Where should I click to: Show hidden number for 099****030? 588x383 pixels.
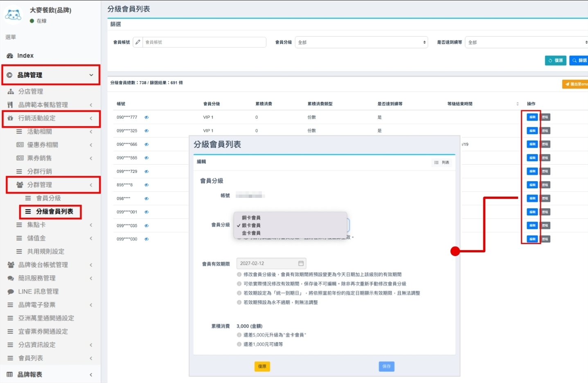[x=146, y=239]
